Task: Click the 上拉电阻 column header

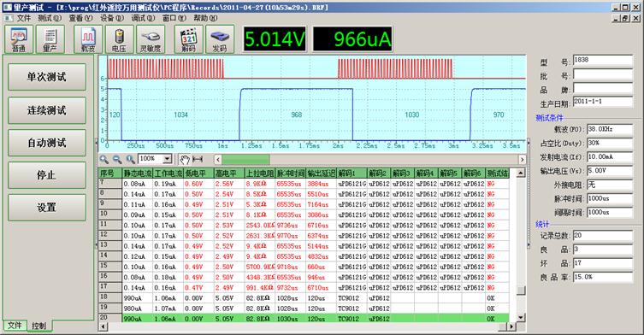Action: click(260, 173)
